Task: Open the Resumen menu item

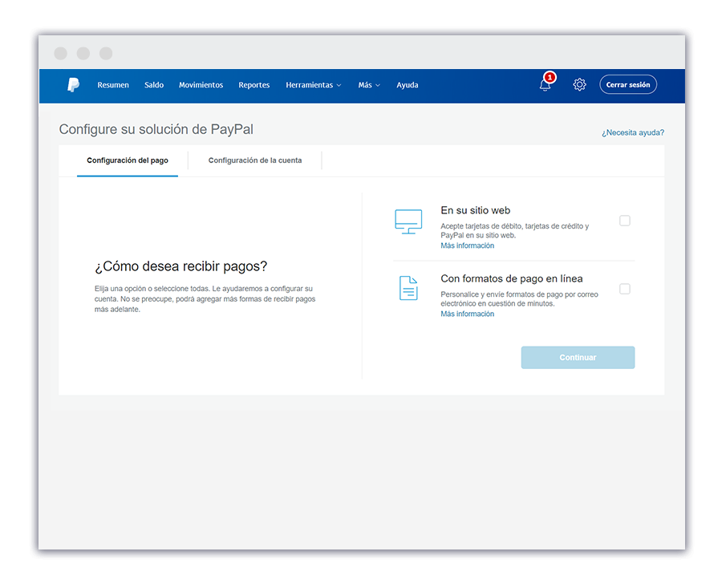Action: click(x=113, y=85)
